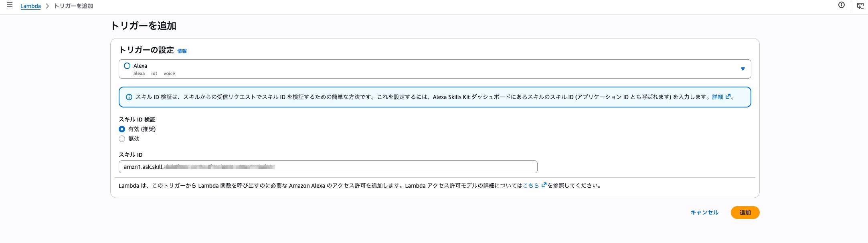Open the info panel icon at top right
The width and height of the screenshot is (868, 243).
842,5
